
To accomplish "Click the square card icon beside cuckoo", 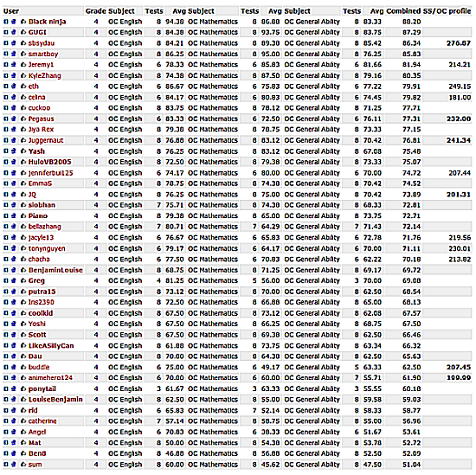I will 6,108.
